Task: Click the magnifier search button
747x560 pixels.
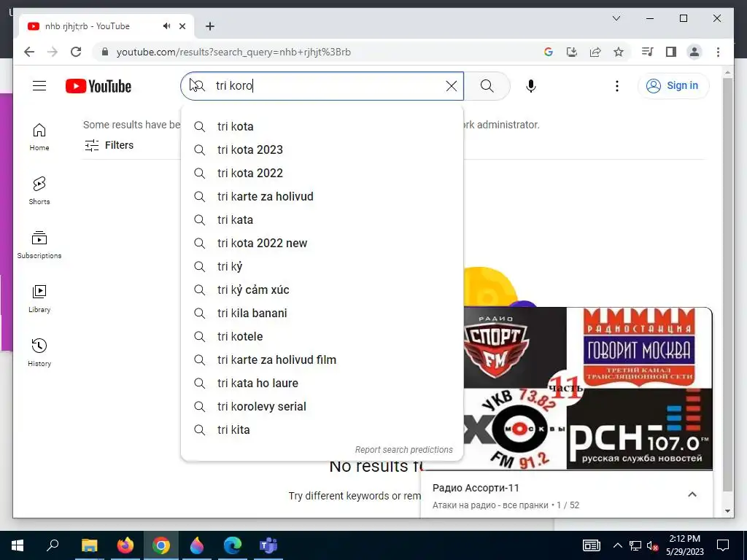Action: pos(487,86)
